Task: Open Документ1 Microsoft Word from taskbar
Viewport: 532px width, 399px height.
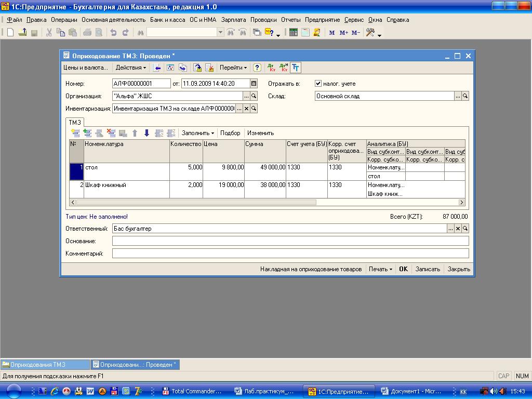Action: (411, 391)
